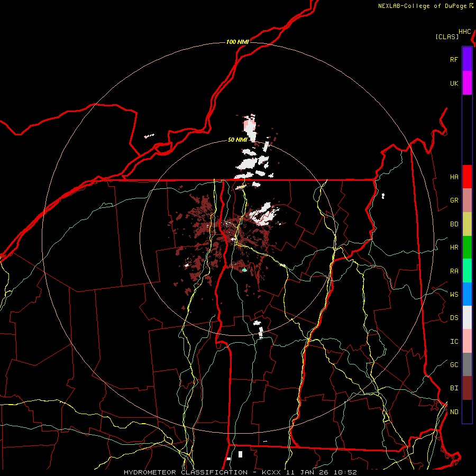Click the GC legend label
Image resolution: width=476 pixels, height=476 pixels.
(x=454, y=364)
